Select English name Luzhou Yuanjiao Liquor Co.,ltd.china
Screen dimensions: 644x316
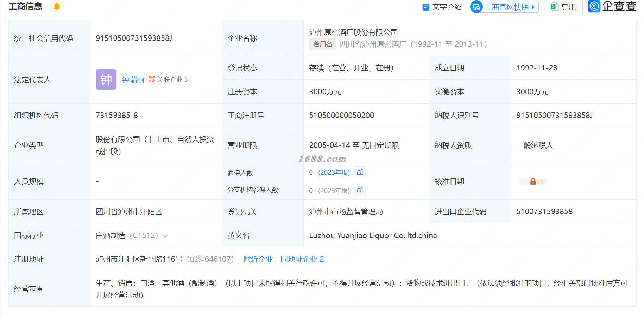pyautogui.click(x=373, y=236)
